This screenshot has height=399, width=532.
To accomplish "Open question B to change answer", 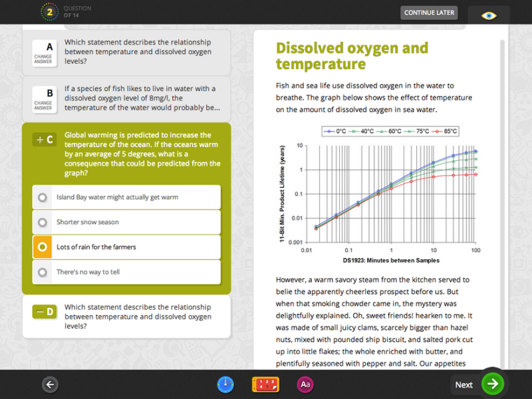I will [x=43, y=98].
